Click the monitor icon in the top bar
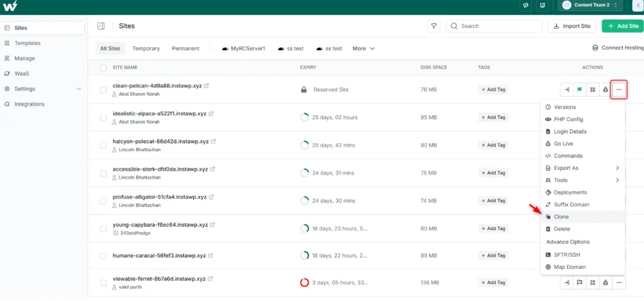The image size is (644, 301). click(542, 5)
